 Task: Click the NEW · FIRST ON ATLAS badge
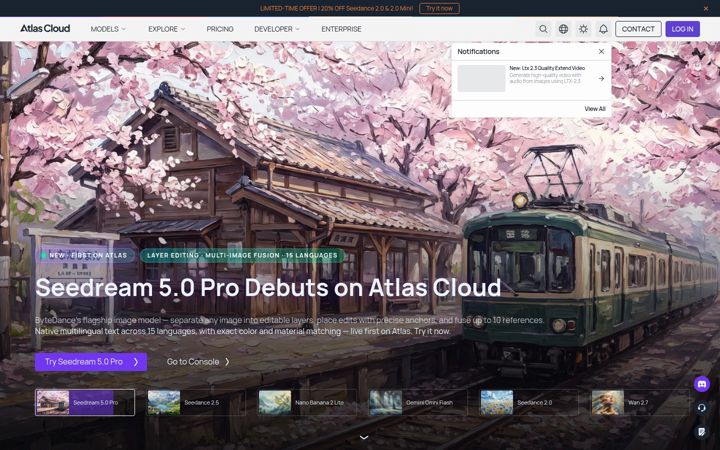85,255
